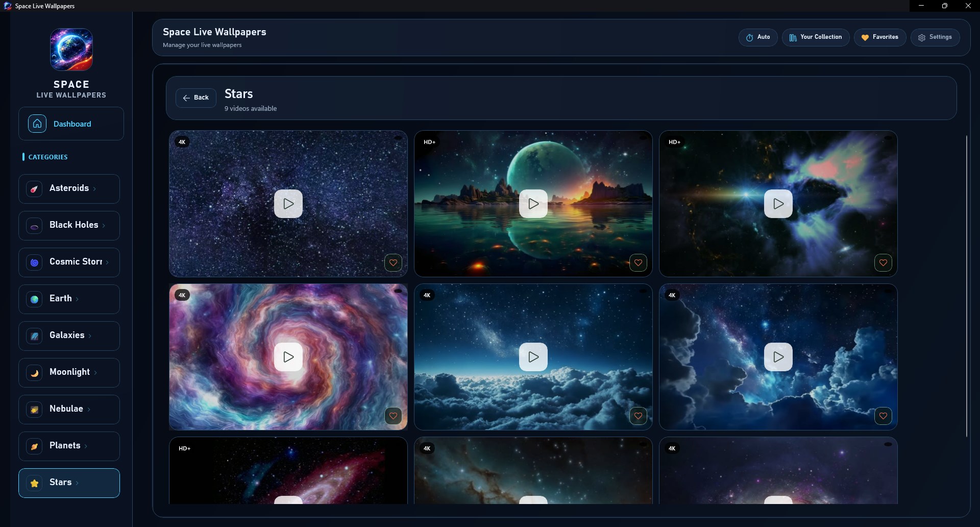
Task: Play the blue nebula flare wallpaper
Action: pos(778,204)
